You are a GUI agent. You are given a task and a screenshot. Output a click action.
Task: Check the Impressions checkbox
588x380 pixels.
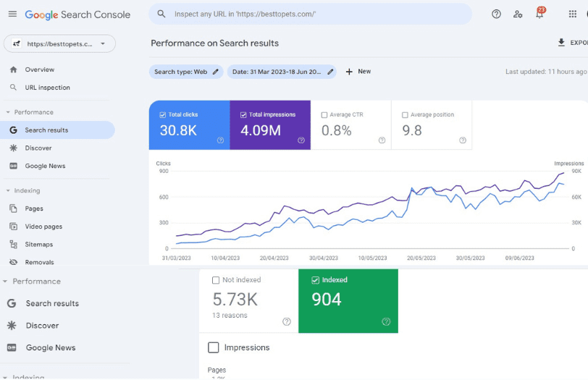click(x=214, y=347)
